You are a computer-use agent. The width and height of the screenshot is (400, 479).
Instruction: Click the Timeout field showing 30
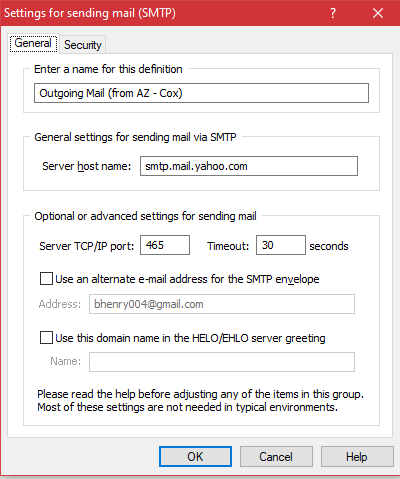[x=281, y=245]
